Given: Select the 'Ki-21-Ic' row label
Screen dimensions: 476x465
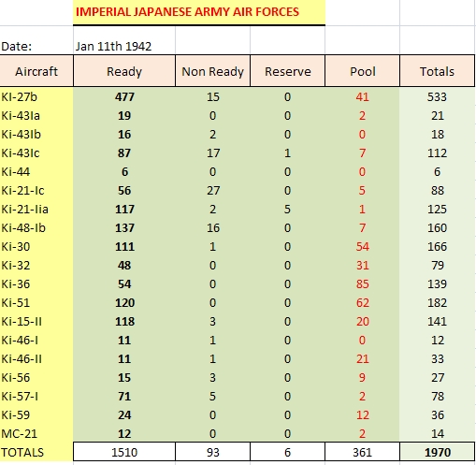Looking at the screenshot, I should 36,191.
